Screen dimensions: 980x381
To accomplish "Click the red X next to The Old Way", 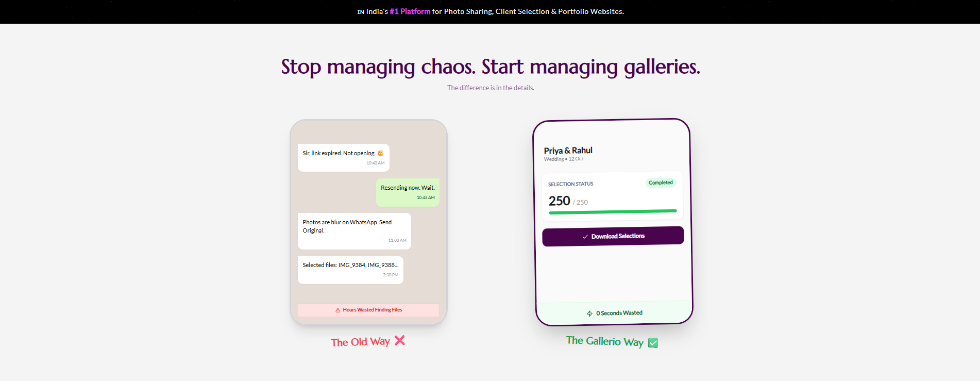I will (400, 340).
